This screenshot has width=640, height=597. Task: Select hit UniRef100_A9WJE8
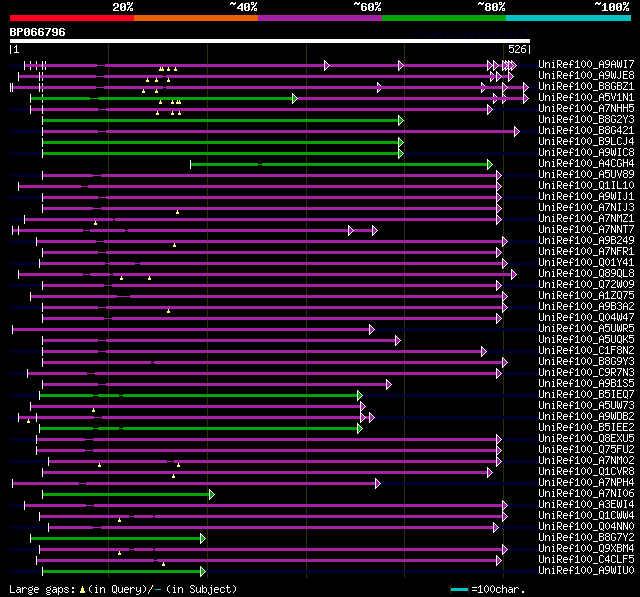click(586, 75)
